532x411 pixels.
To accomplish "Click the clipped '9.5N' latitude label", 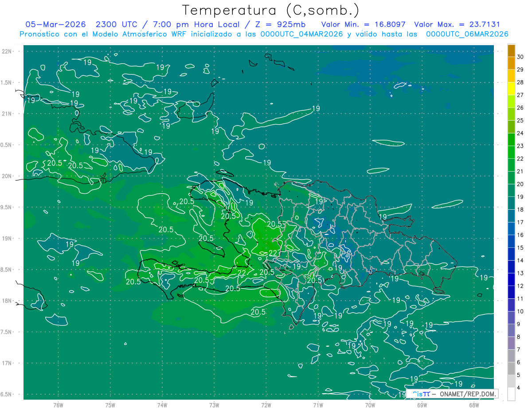I will pyautogui.click(x=6, y=207).
